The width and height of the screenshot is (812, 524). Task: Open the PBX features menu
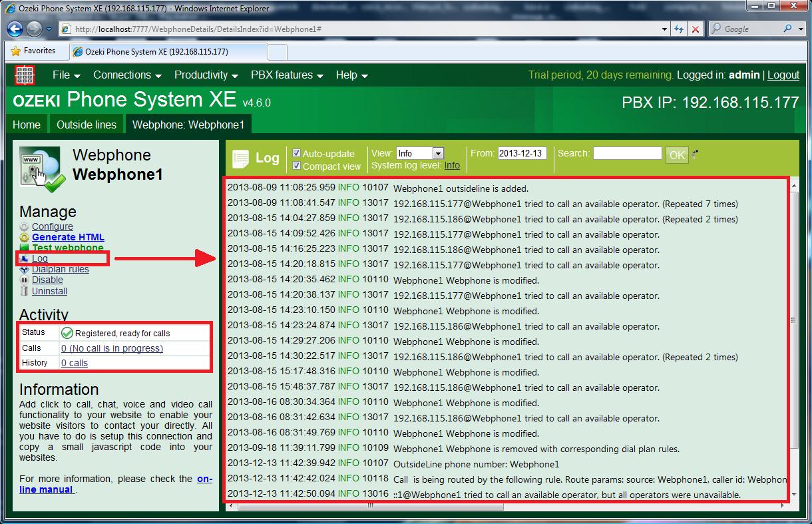tap(286, 75)
